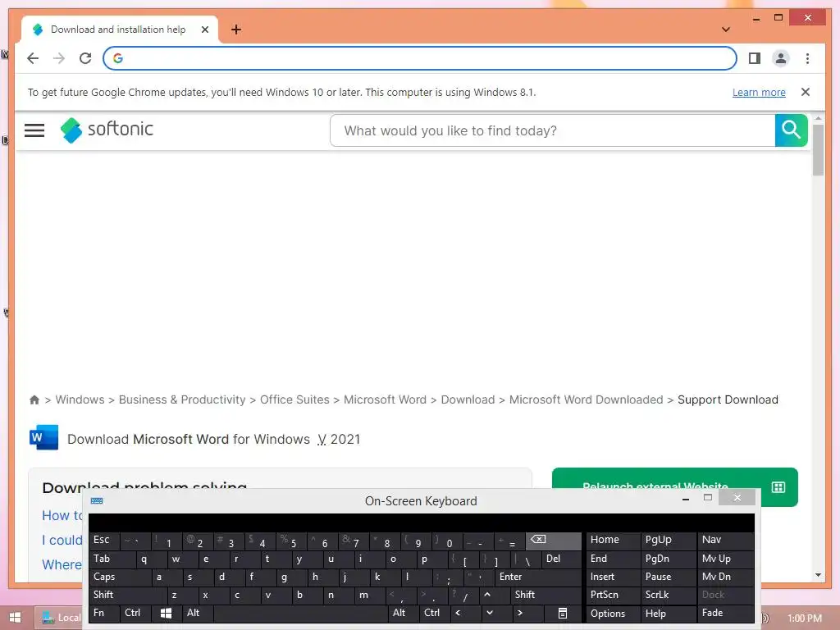
Task: Open Microsoft Word Downloaded breadcrumb
Action: [x=586, y=399]
